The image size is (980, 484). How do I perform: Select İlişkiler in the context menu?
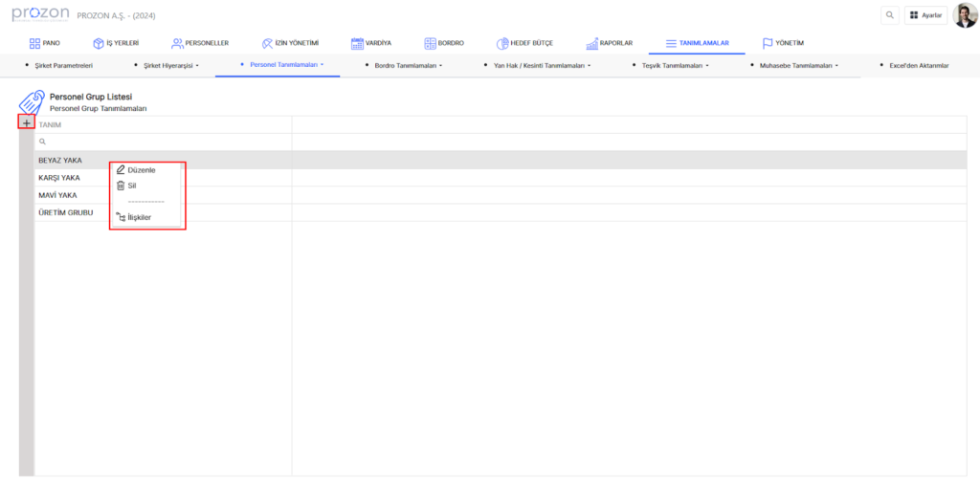point(139,217)
